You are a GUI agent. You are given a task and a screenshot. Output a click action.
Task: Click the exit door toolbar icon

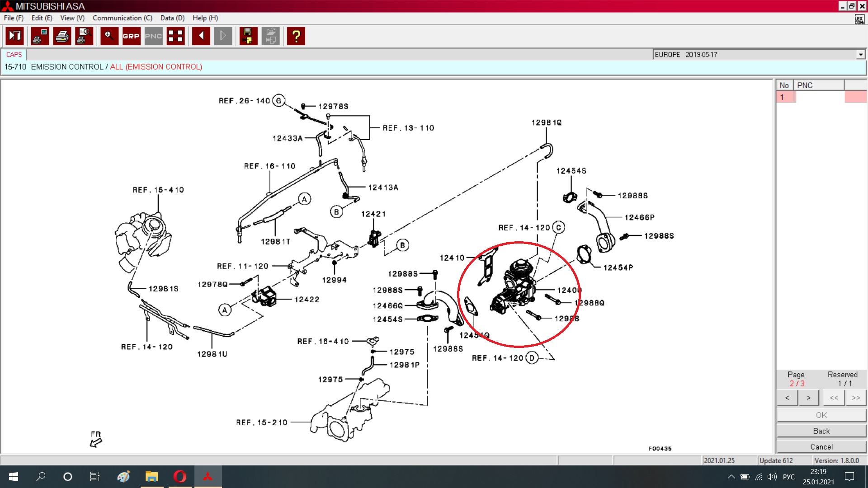coord(14,36)
